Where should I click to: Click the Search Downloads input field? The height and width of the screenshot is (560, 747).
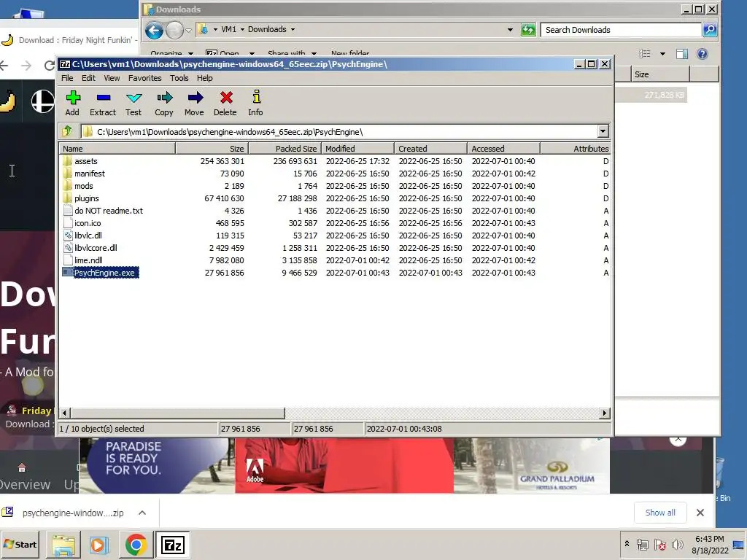coord(622,30)
